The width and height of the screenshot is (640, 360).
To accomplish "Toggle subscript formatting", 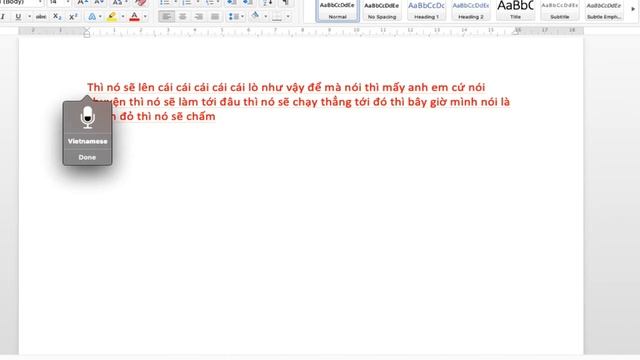I will [x=57, y=17].
